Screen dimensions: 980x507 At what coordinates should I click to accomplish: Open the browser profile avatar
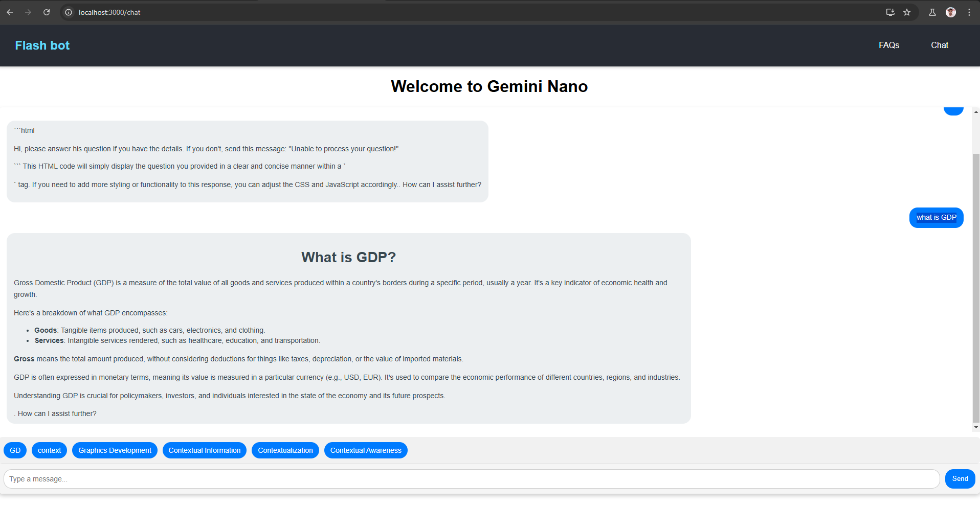[951, 12]
